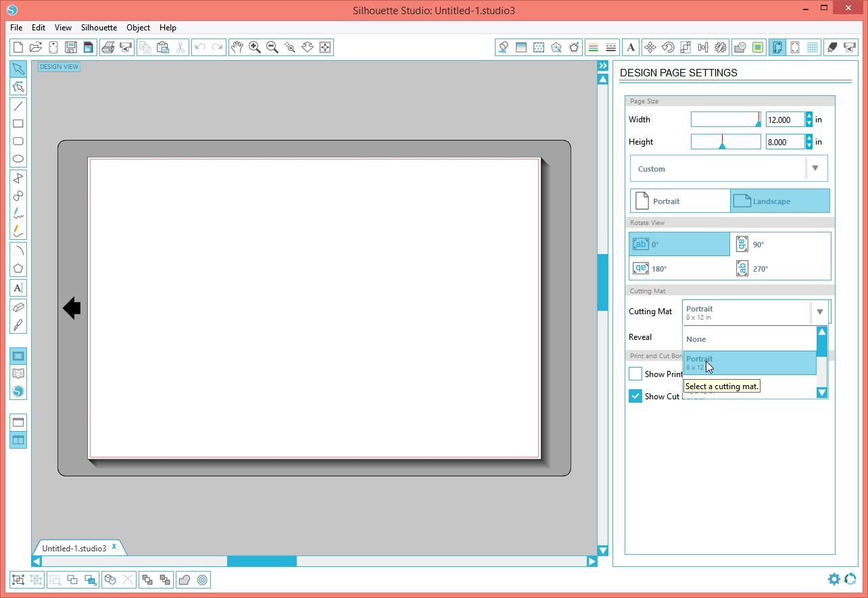Screen dimensions: 868x598
Task: Adjust the page Height slider
Action: point(726,142)
